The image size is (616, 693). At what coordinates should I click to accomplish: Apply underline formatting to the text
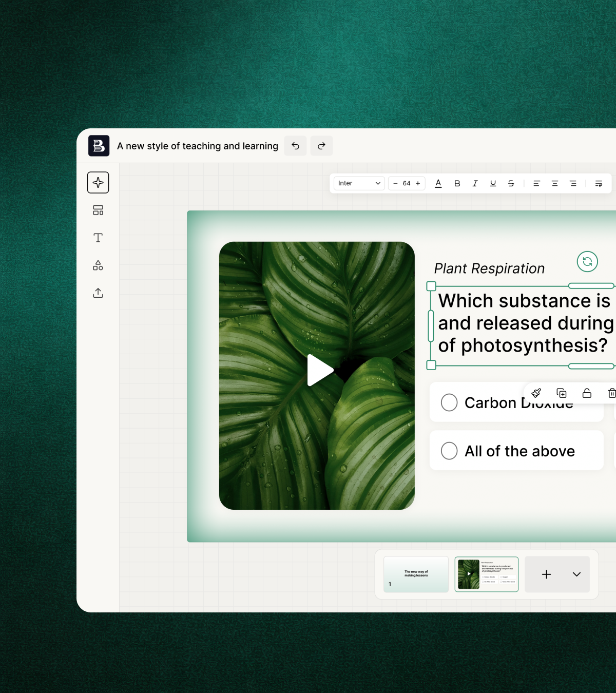[493, 183]
